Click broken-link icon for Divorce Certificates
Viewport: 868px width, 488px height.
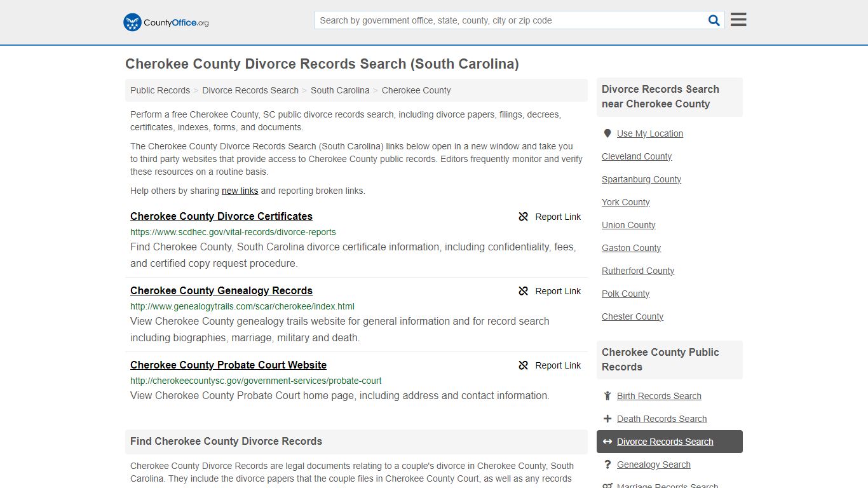tap(524, 217)
